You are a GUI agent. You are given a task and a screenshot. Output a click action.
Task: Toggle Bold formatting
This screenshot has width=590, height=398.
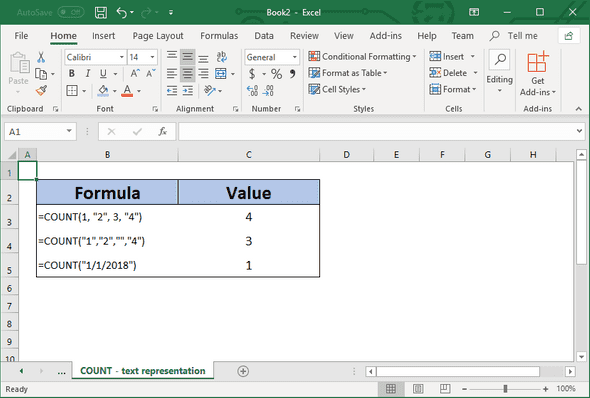pyautogui.click(x=71, y=74)
